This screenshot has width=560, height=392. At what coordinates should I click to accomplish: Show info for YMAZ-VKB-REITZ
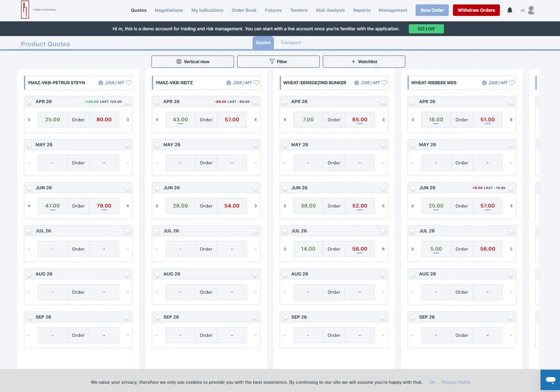[229, 83]
